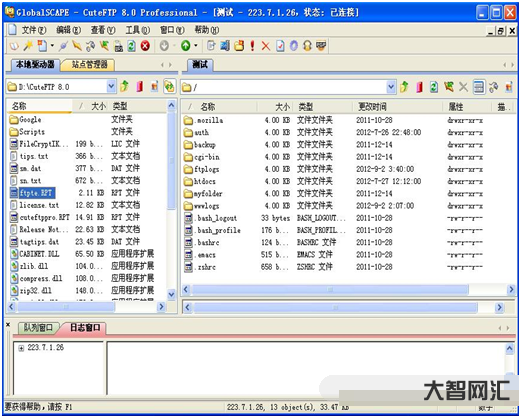The image size is (519, 416).
Task: Expand the 223.7.1.26 log tree node
Action: coord(21,348)
